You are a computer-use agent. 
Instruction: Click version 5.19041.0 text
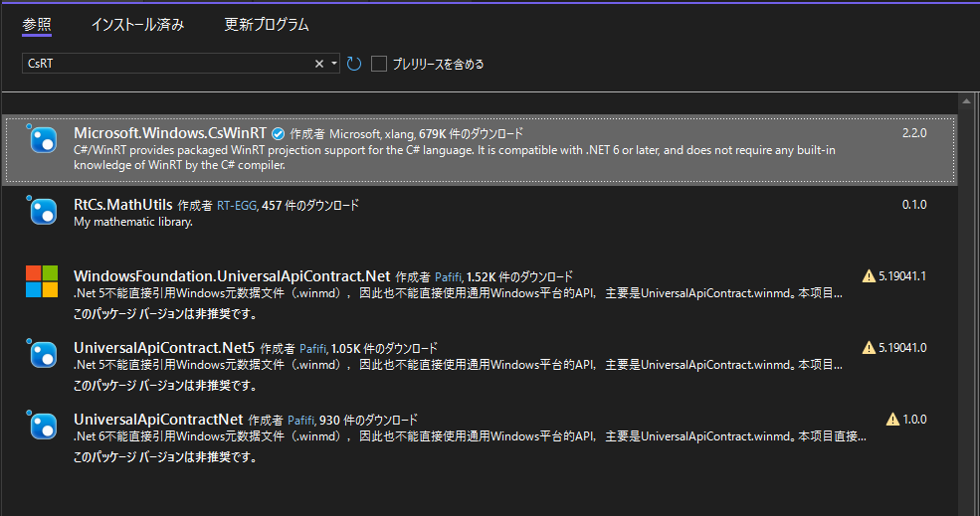click(x=902, y=347)
